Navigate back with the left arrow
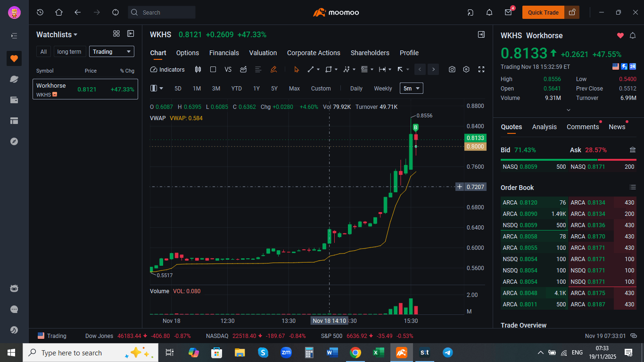 tap(78, 12)
